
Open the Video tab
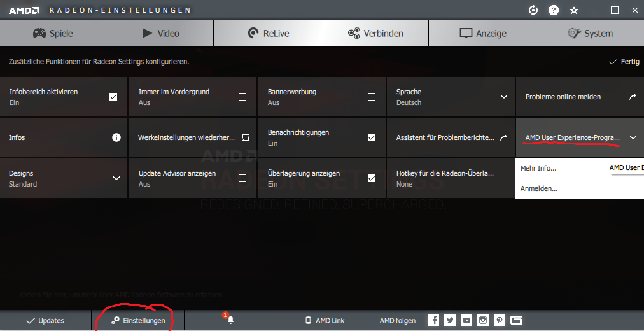tap(160, 33)
